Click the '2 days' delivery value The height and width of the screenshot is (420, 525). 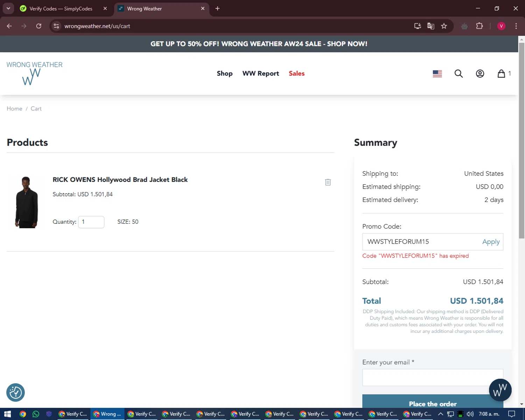tap(494, 200)
